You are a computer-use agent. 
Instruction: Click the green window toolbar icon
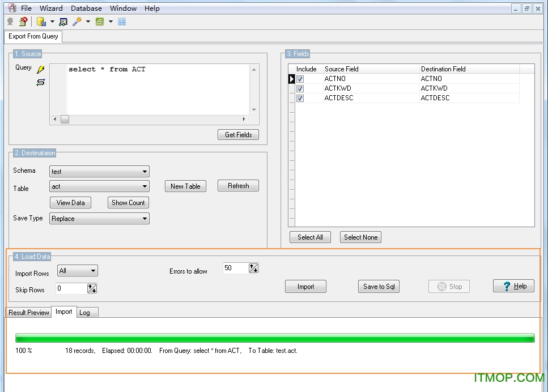click(99, 20)
